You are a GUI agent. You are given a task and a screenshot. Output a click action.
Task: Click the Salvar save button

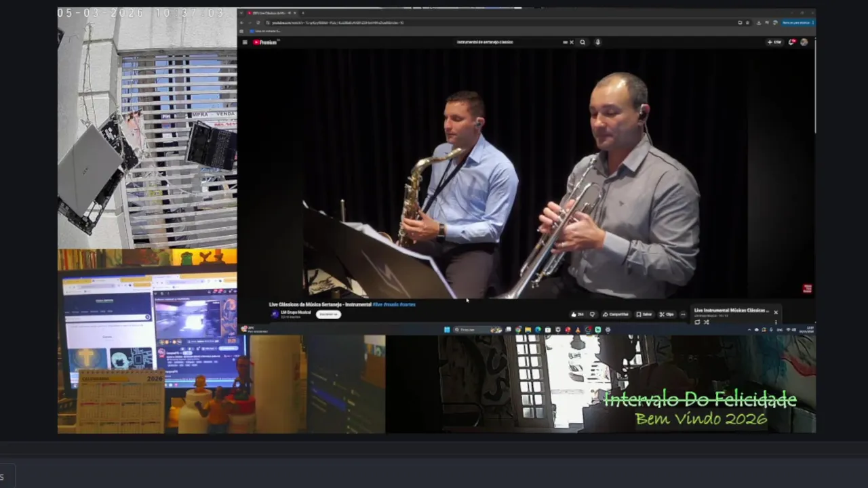click(x=644, y=314)
